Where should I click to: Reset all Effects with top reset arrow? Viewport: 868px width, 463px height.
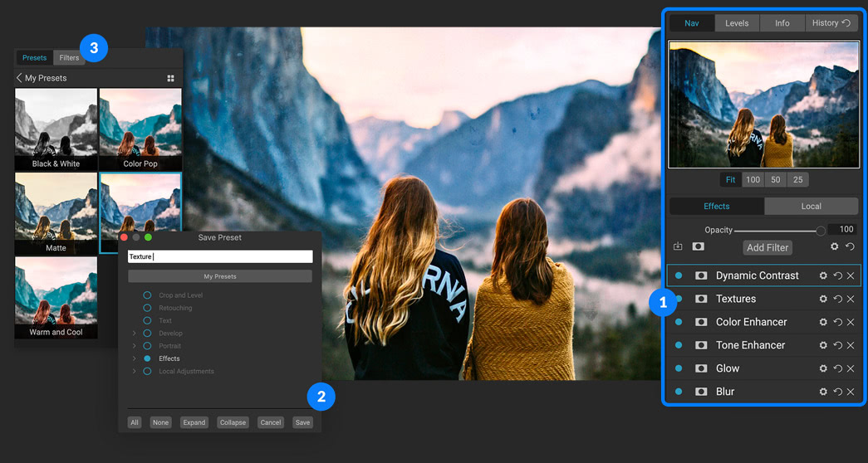click(851, 246)
